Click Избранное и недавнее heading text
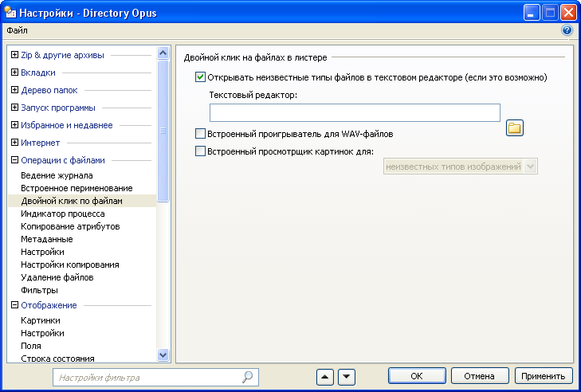Screen dimensions: 581x392 (x=67, y=125)
